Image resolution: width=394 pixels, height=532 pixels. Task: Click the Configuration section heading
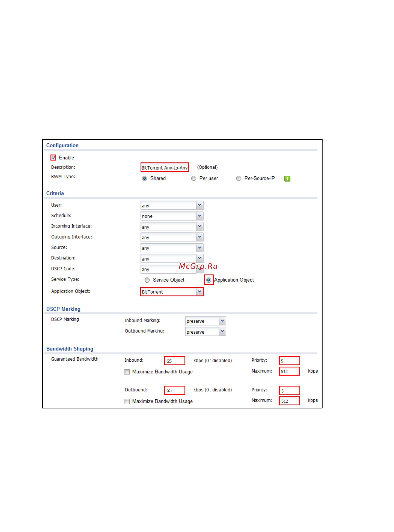click(62, 145)
